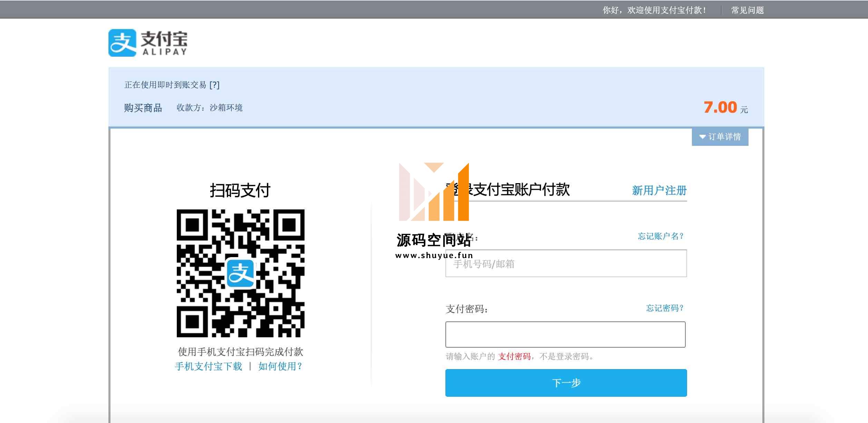868x423 pixels.
Task: Click the 如何使用? how-to-use link
Action: [280, 366]
